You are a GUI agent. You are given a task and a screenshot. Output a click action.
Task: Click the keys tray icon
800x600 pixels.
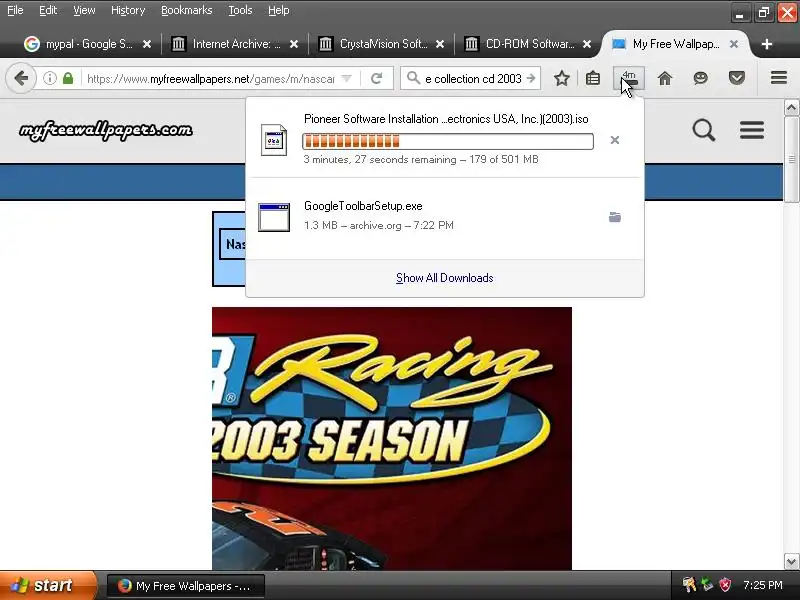(689, 585)
